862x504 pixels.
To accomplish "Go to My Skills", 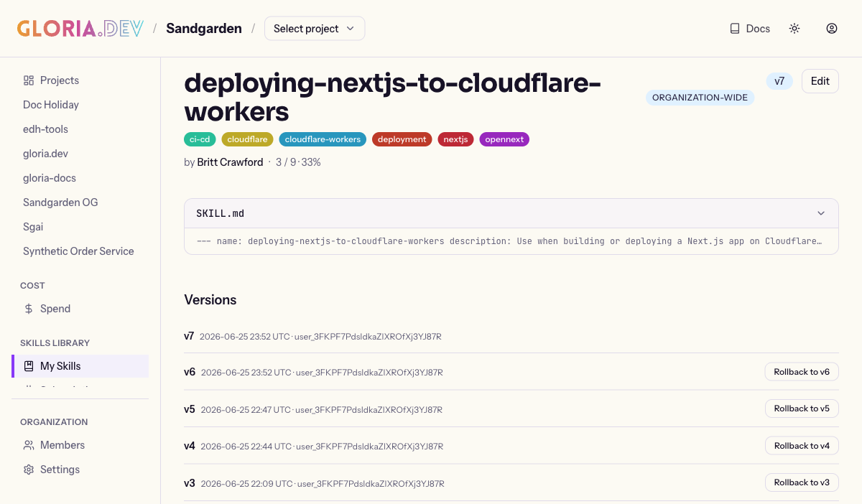I will pyautogui.click(x=80, y=366).
